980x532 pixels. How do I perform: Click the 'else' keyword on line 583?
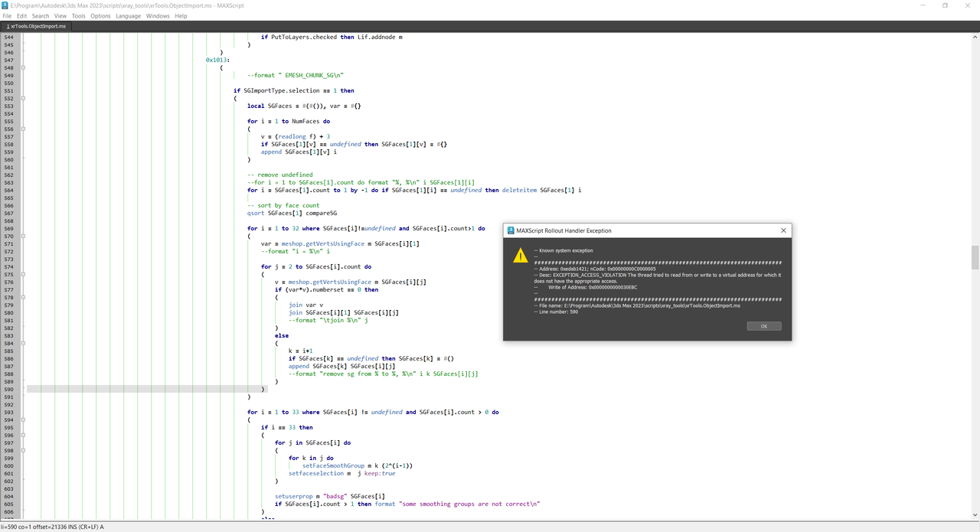282,335
